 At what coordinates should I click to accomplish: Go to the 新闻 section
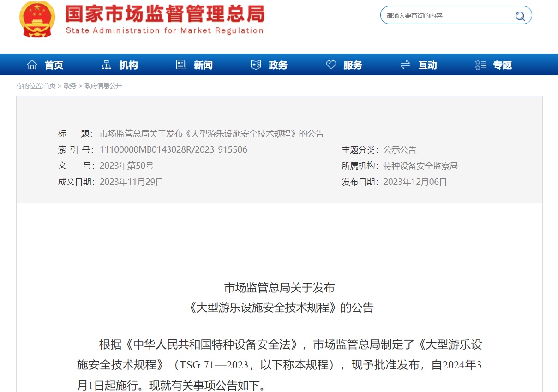203,65
